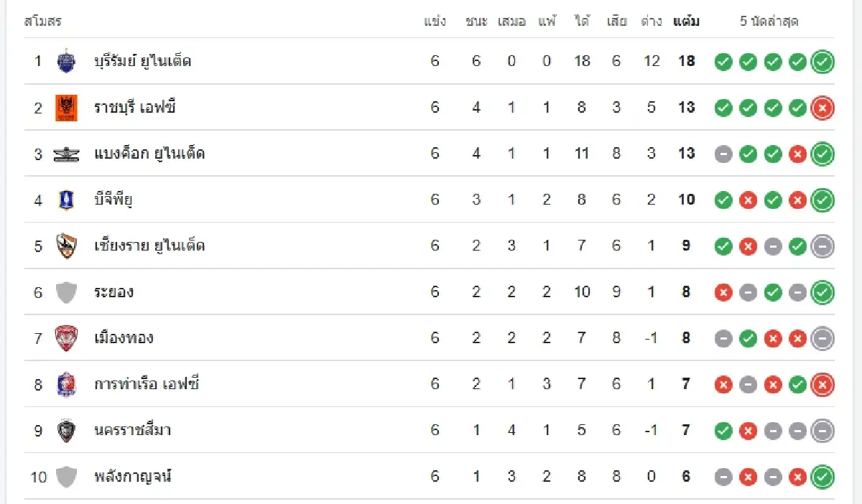Click the 5 นัดล่าสุด column header
Viewport: 862px width, 504px height.
[769, 22]
